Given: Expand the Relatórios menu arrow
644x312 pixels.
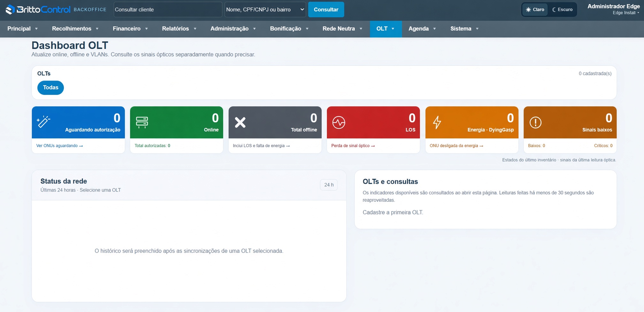Looking at the screenshot, I should coord(195,29).
